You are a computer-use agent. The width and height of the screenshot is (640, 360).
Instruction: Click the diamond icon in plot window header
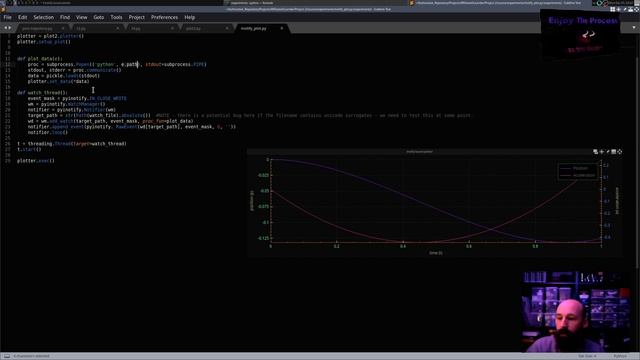point(620,151)
